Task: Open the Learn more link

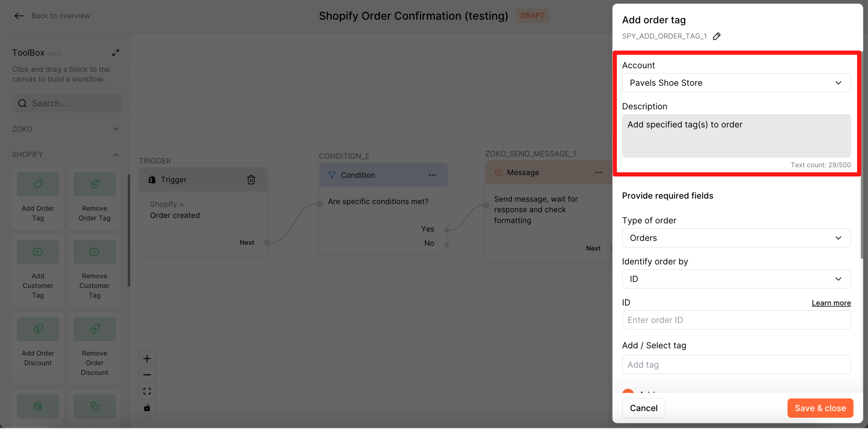Action: [831, 303]
